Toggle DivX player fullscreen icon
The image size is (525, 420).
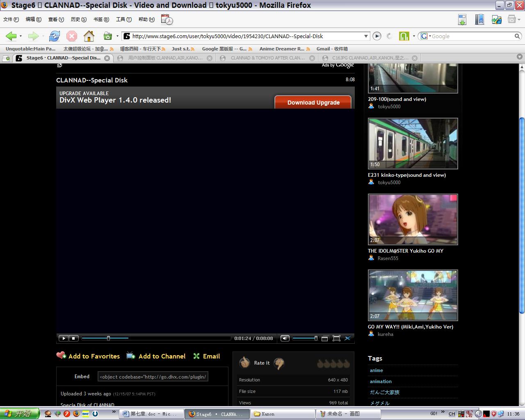click(x=336, y=338)
